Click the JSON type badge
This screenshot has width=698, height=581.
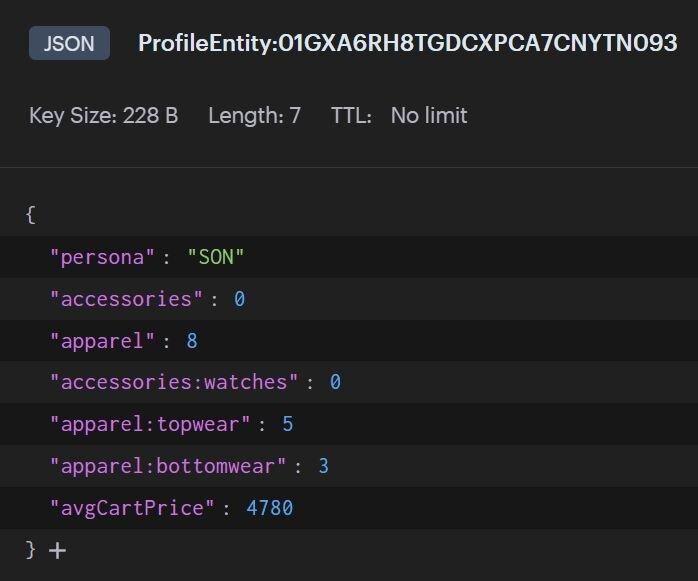69,43
